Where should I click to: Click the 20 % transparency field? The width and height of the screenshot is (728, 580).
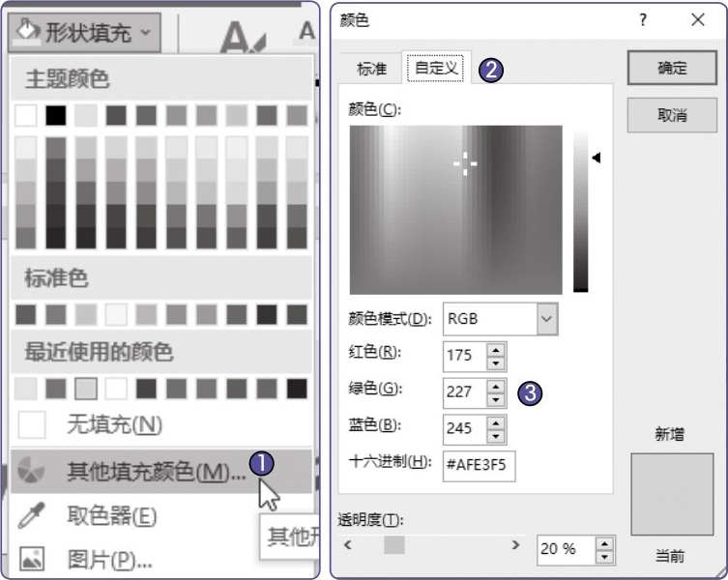[566, 550]
